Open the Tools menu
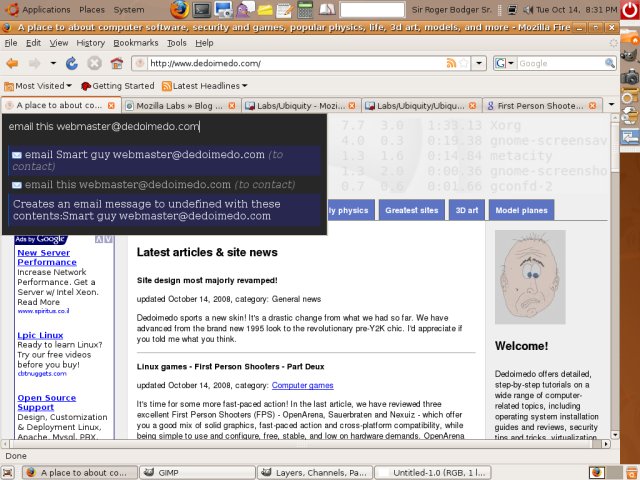The image size is (640, 480). coord(176,43)
